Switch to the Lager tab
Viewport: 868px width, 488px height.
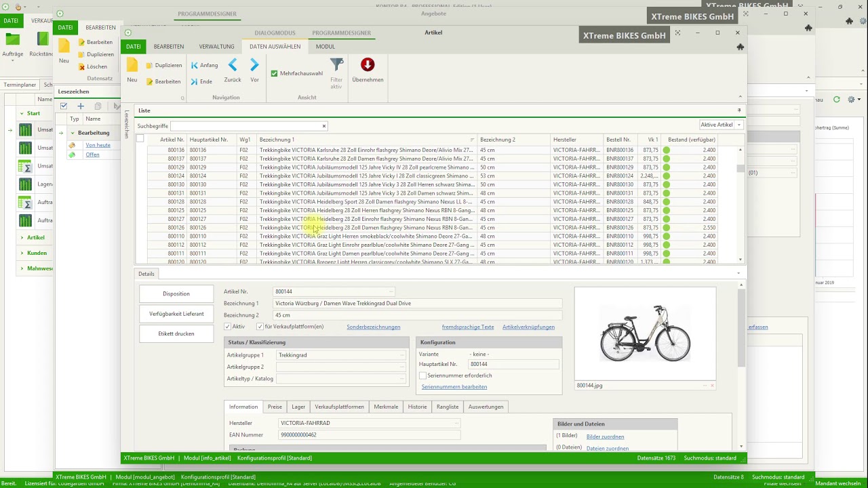298,407
